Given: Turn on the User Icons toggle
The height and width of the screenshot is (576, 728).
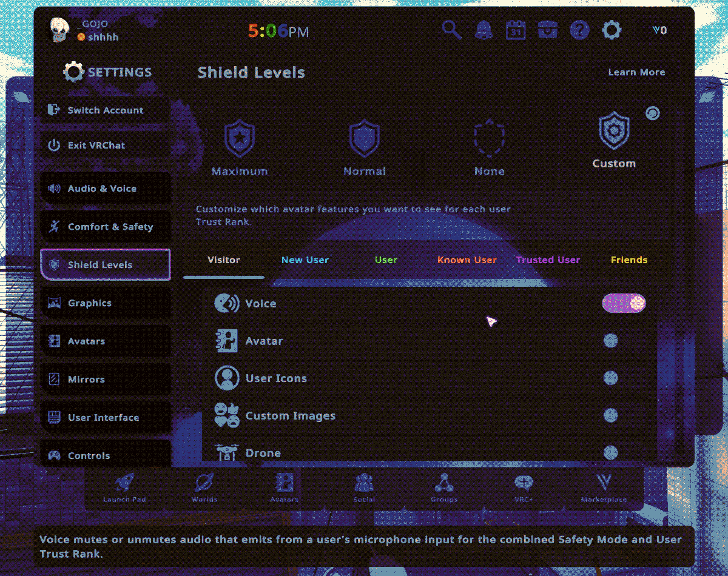Looking at the screenshot, I should pyautogui.click(x=611, y=378).
